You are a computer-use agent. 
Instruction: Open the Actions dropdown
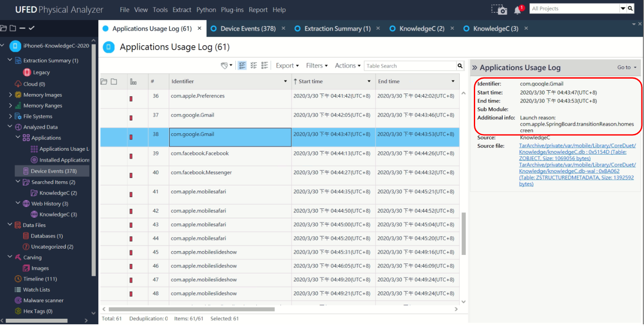tap(348, 66)
